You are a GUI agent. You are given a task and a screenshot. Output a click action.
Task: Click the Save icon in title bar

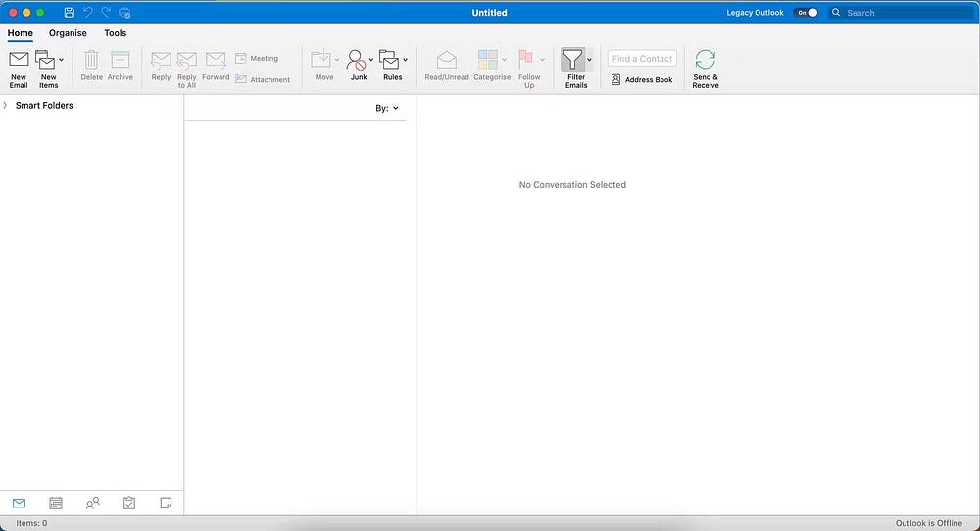tap(70, 13)
